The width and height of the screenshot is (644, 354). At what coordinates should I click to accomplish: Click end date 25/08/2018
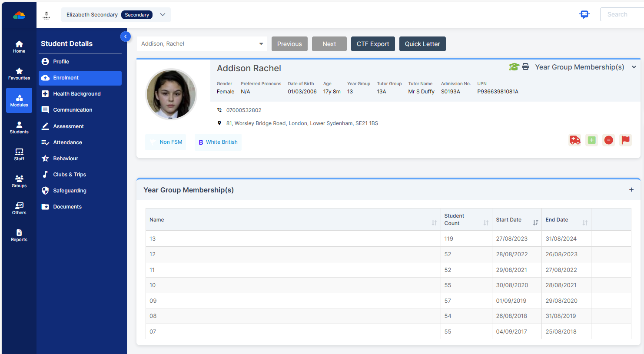tap(561, 331)
